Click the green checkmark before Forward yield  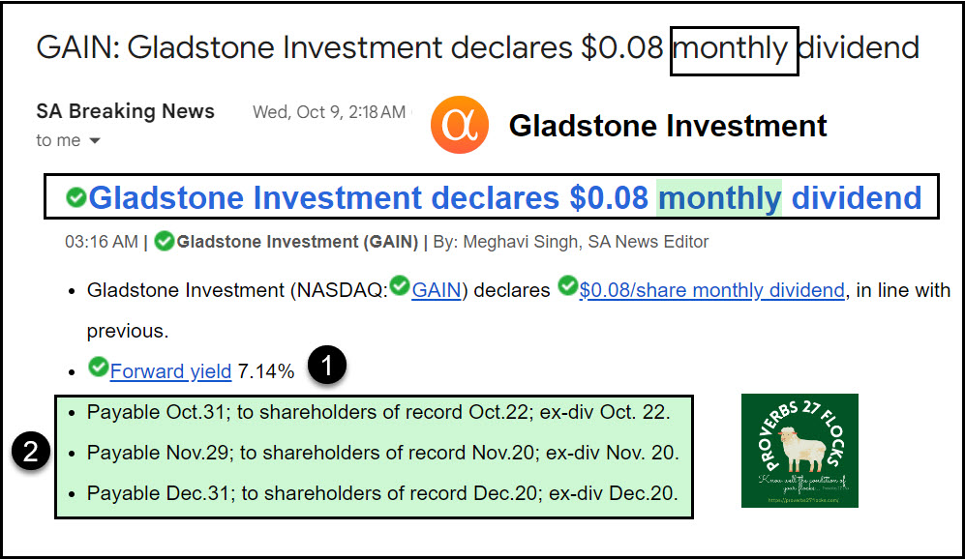98,368
